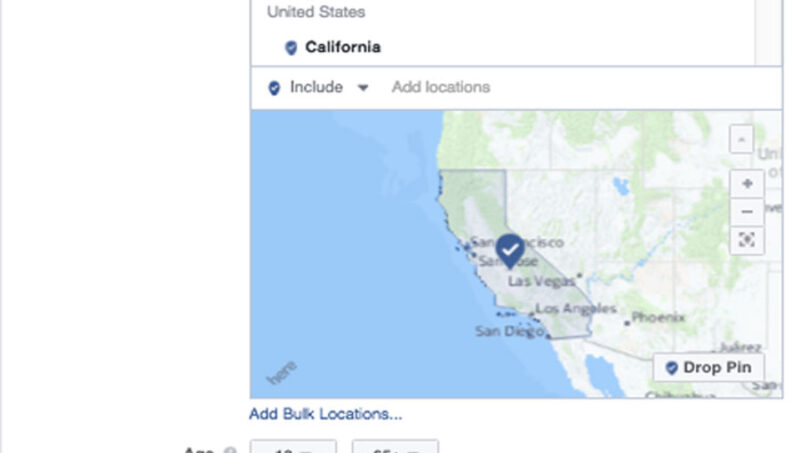Click the United States country label

[316, 12]
